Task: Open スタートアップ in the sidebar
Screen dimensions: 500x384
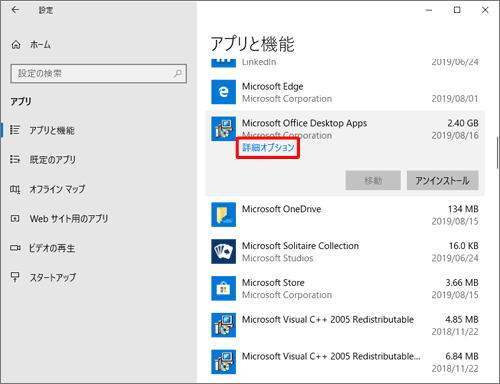Action: (x=53, y=277)
